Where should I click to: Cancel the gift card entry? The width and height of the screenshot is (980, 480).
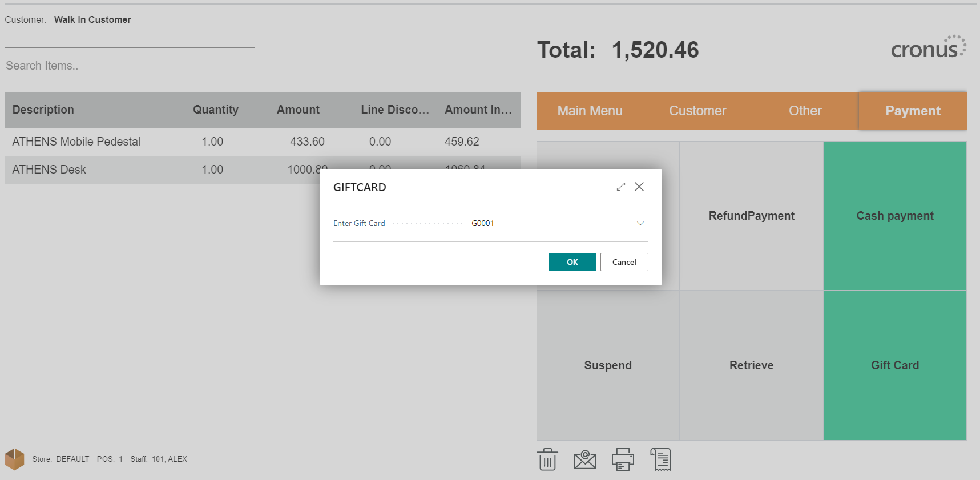[x=624, y=262]
